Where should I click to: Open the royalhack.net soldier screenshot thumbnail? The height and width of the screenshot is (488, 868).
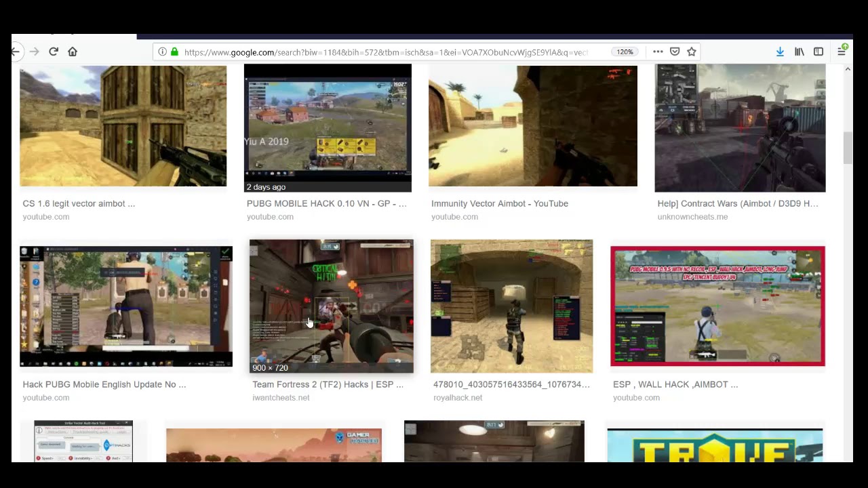click(x=511, y=306)
